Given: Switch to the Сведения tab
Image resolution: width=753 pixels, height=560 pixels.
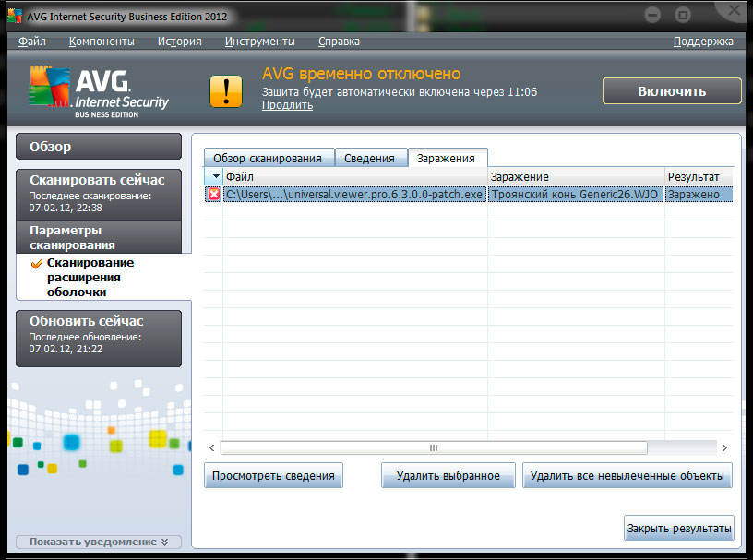Looking at the screenshot, I should click(370, 158).
